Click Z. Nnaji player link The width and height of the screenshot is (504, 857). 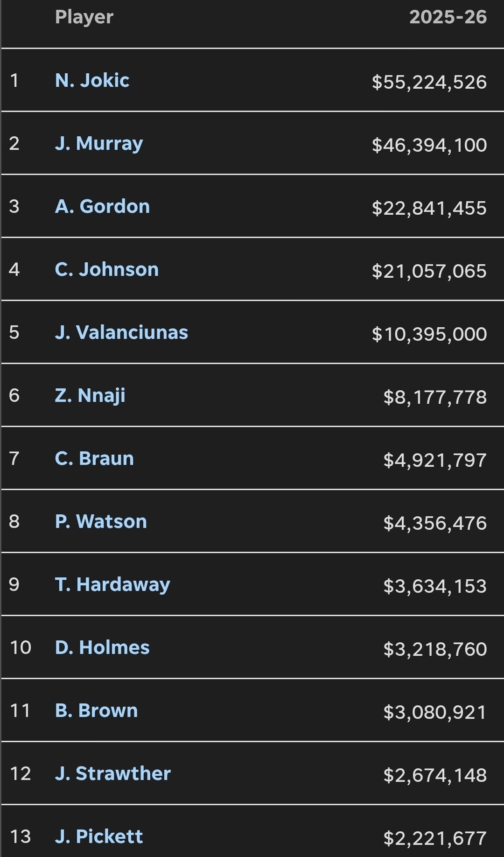90,396
